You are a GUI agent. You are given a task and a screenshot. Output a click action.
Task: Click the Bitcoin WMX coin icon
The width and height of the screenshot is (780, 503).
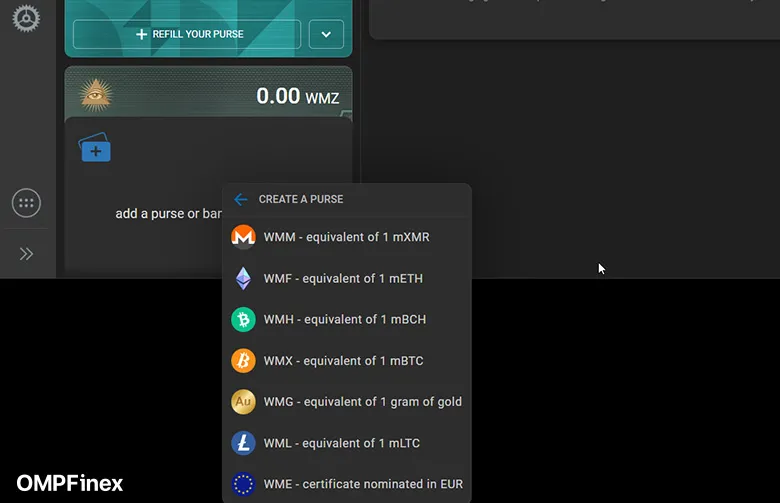coord(243,360)
